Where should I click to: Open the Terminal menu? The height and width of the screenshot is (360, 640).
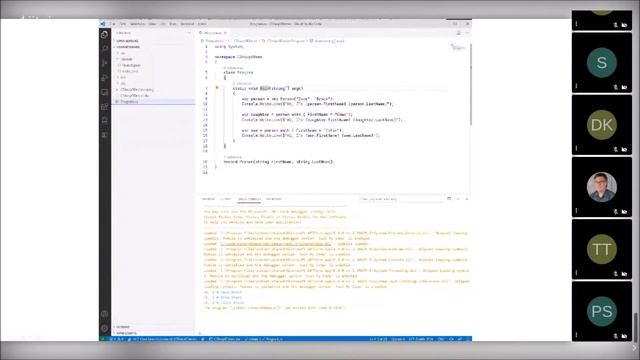pyautogui.click(x=187, y=24)
